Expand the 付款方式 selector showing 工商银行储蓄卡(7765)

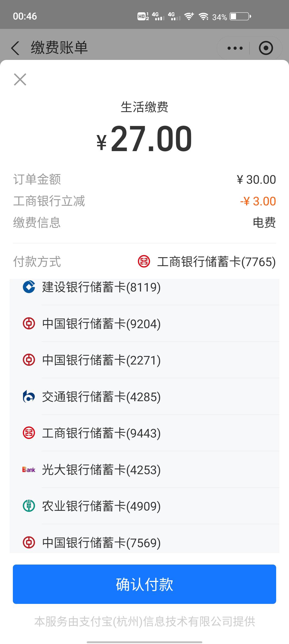coord(206,262)
